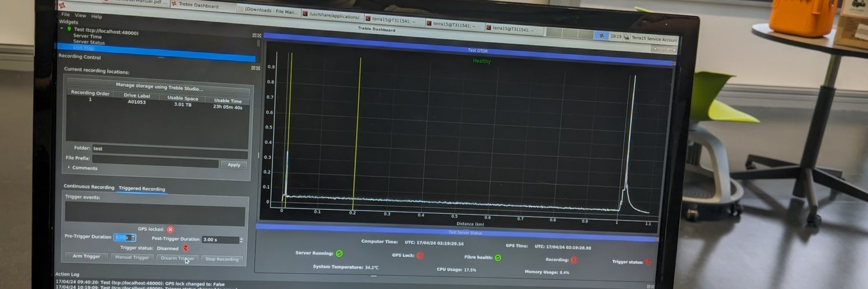This screenshot has width=868, height=289.
Task: Click the CPU Usage 17.5% readout
Action: pyautogui.click(x=457, y=269)
